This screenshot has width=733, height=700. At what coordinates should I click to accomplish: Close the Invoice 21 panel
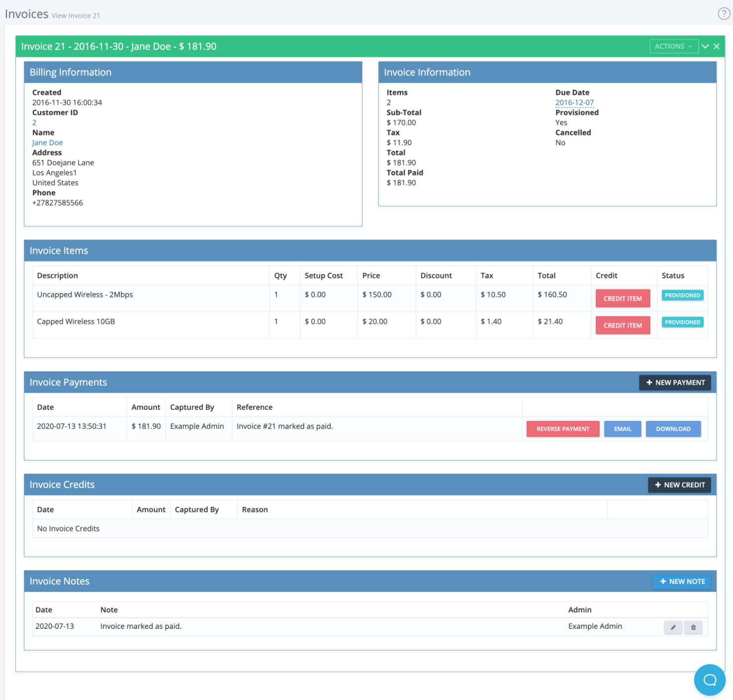point(717,46)
